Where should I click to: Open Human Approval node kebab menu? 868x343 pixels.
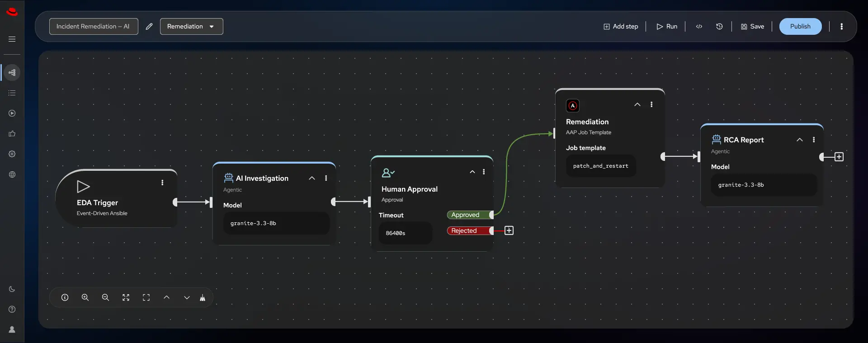(x=484, y=172)
